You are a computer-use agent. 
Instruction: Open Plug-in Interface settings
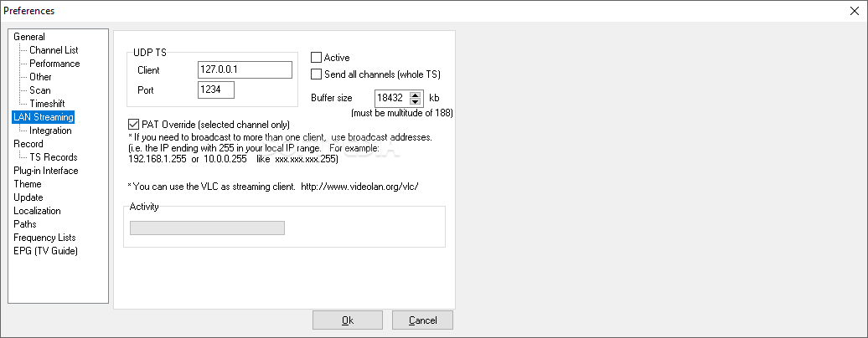point(46,171)
